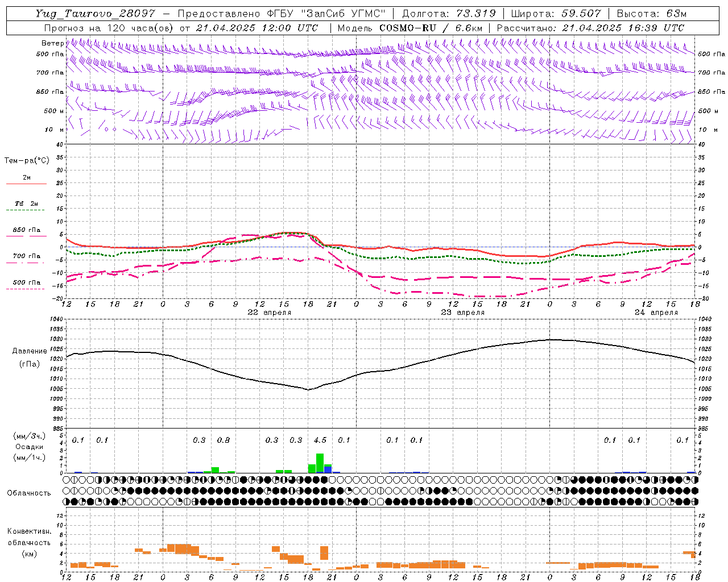728x582 pixels.
Task: Click the station title Yug_Taurovo_28097
Action: [95, 14]
